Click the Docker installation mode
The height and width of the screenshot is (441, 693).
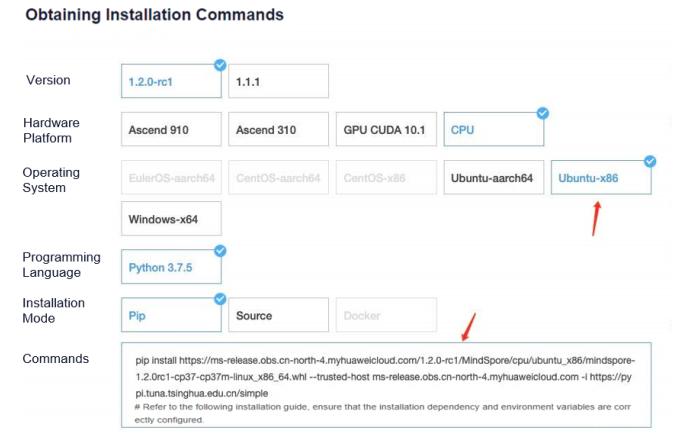pyautogui.click(x=385, y=315)
